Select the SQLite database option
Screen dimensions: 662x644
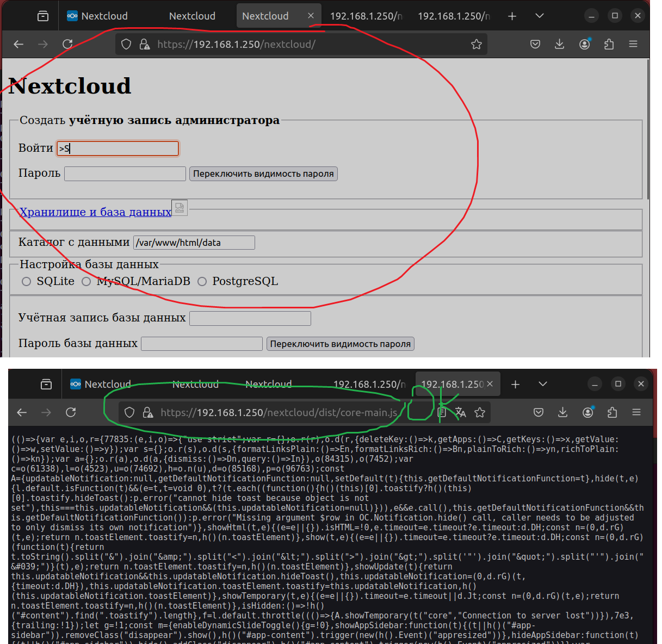tap(26, 281)
